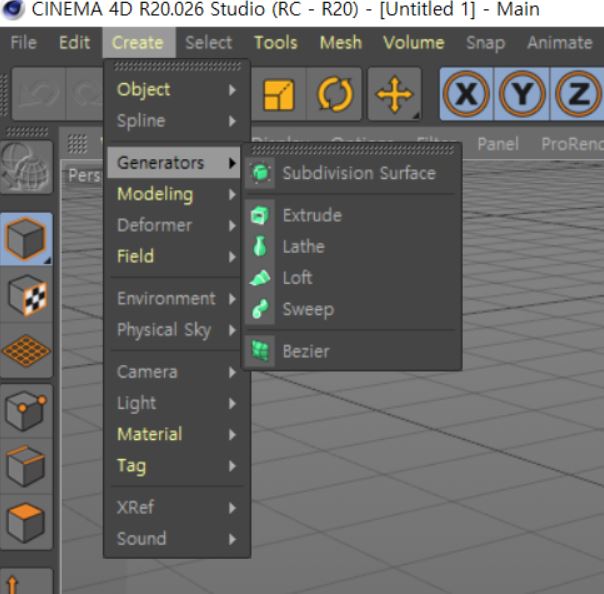Image resolution: width=604 pixels, height=594 pixels.
Task: Switch to Points mode icon
Action: tap(26, 411)
